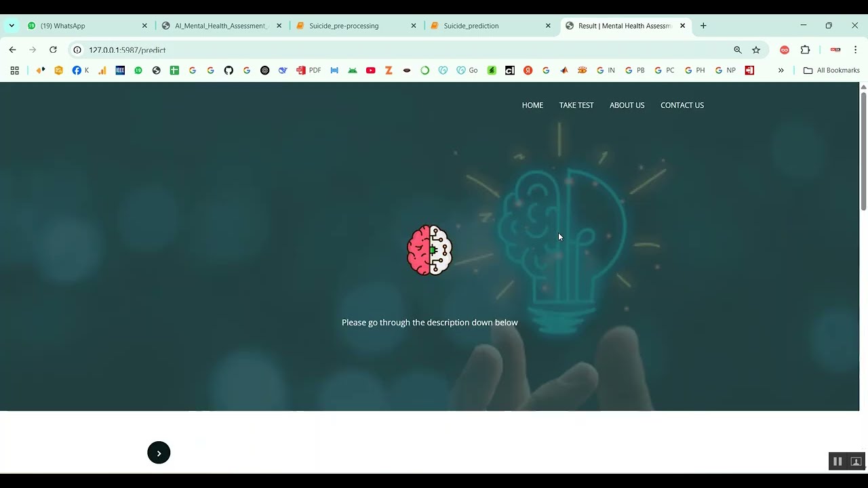The width and height of the screenshot is (868, 488).
Task: Open the Facebook K bookmark
Action: click(x=81, y=70)
